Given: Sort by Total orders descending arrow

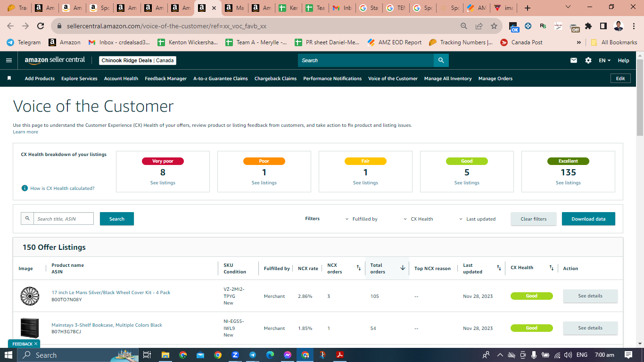Looking at the screenshot, I should pos(403,268).
